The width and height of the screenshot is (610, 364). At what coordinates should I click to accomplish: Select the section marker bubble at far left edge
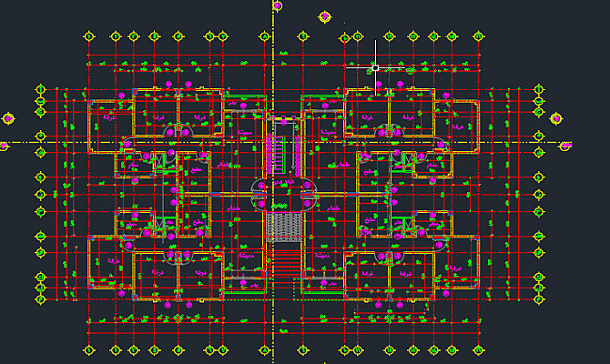coord(8,118)
